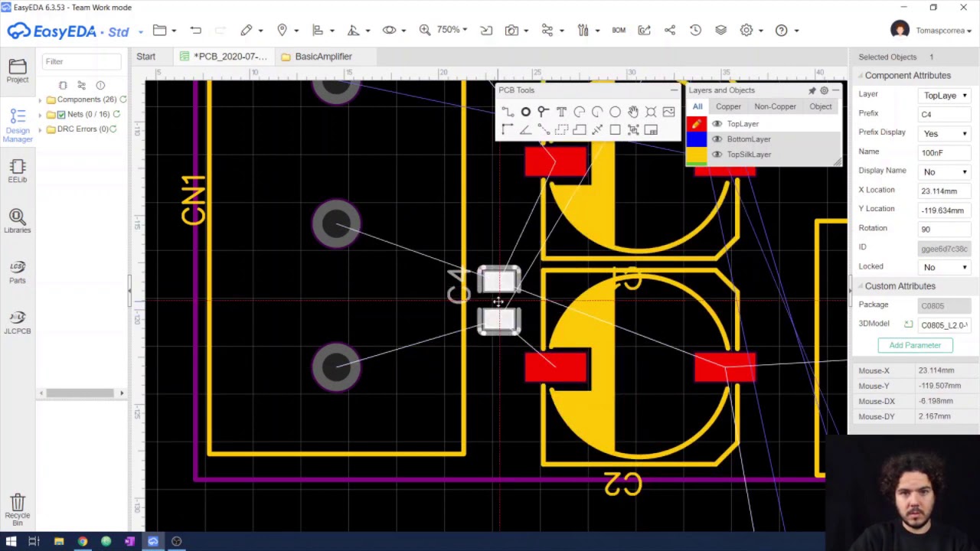Select the Canvas Origin corner tool
The image size is (980, 551).
tap(508, 130)
